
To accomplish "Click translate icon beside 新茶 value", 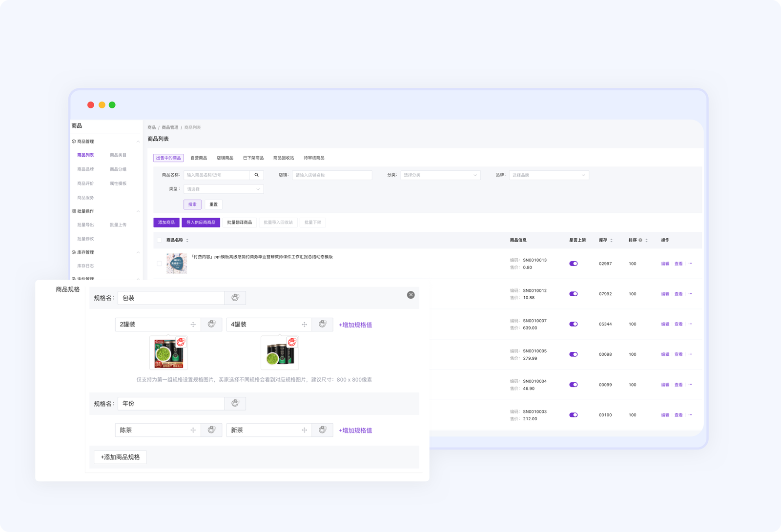I will click(322, 430).
